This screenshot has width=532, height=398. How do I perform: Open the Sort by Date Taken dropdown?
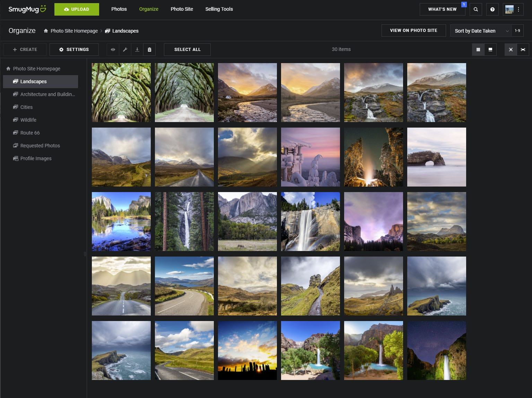click(480, 31)
